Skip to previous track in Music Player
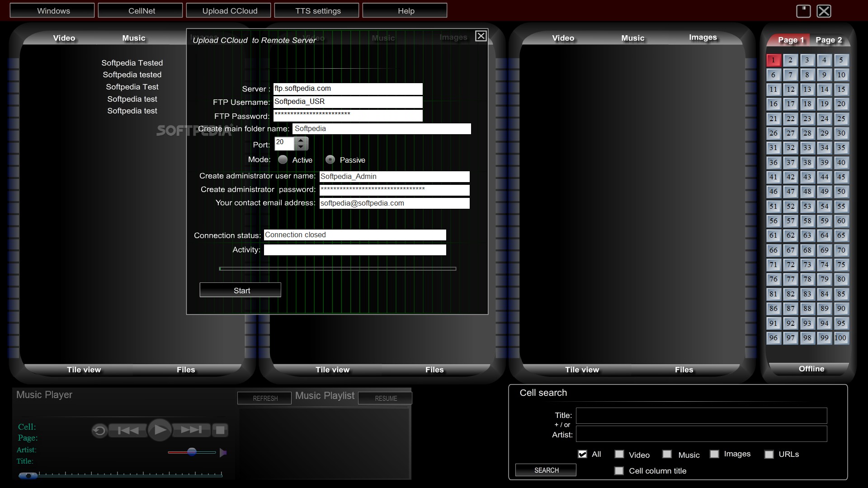 tap(128, 430)
